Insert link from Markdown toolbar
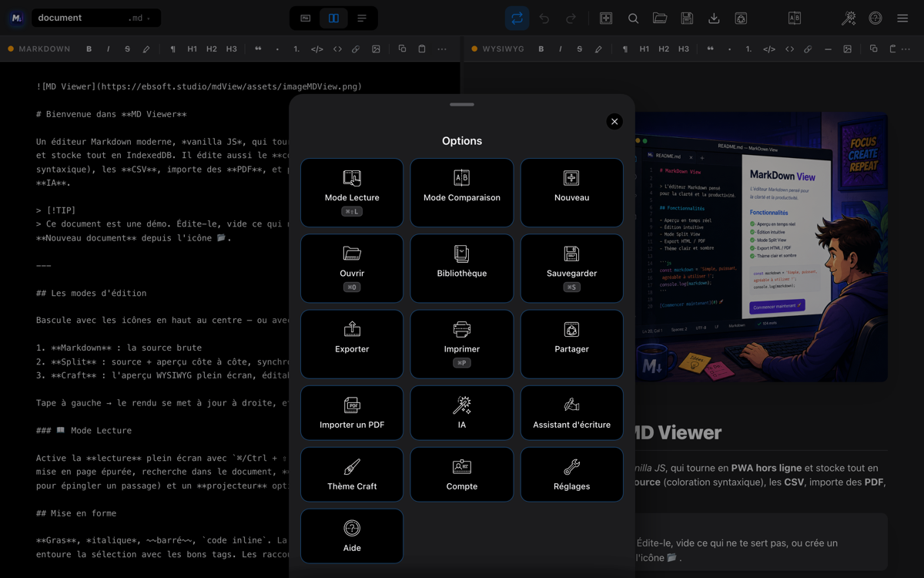 click(x=356, y=49)
